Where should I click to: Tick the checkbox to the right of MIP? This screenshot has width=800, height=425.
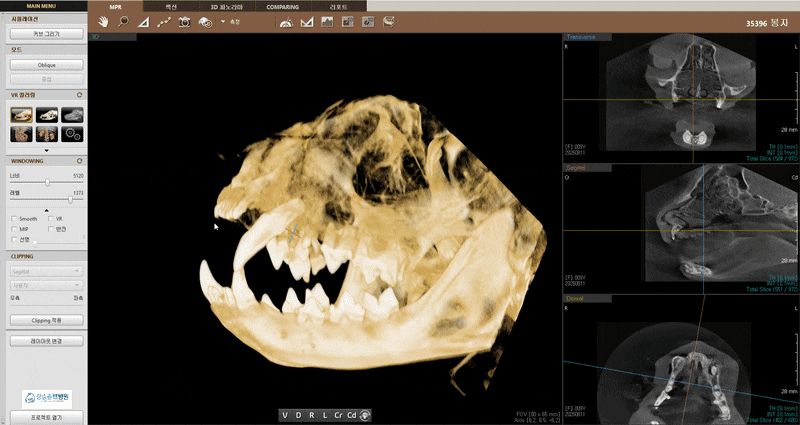51,229
